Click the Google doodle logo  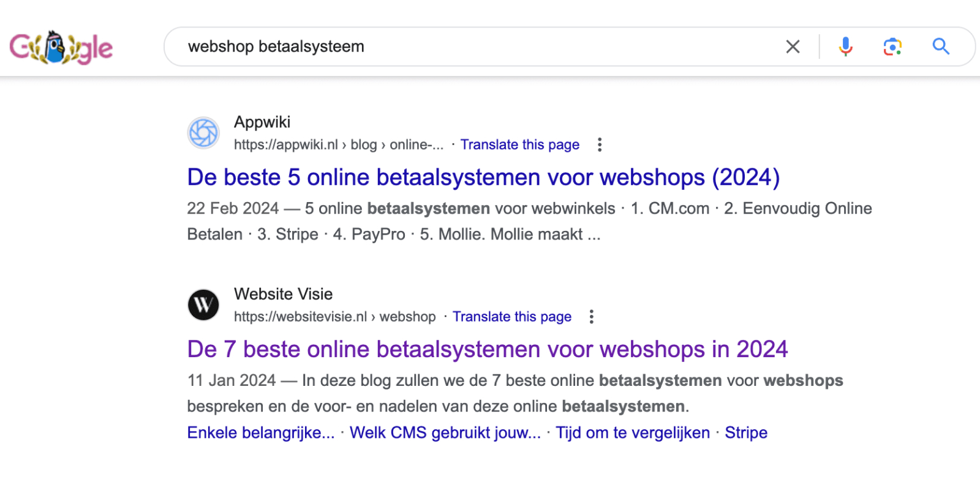[61, 47]
